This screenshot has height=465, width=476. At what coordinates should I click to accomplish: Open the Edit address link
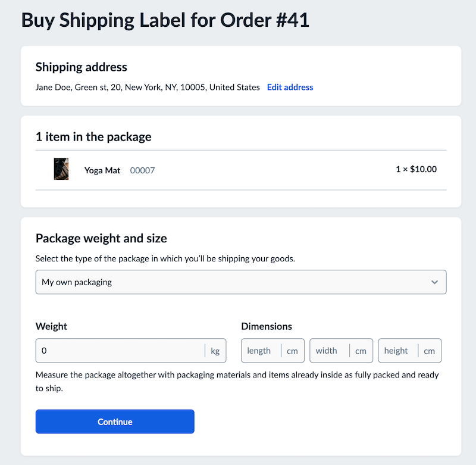point(290,87)
